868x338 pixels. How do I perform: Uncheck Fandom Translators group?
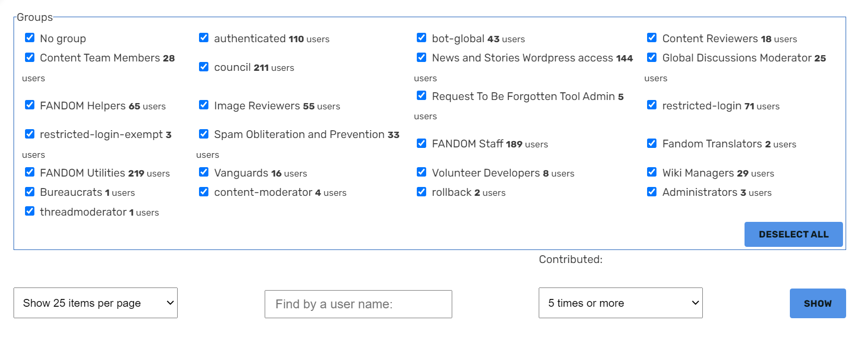tap(652, 143)
